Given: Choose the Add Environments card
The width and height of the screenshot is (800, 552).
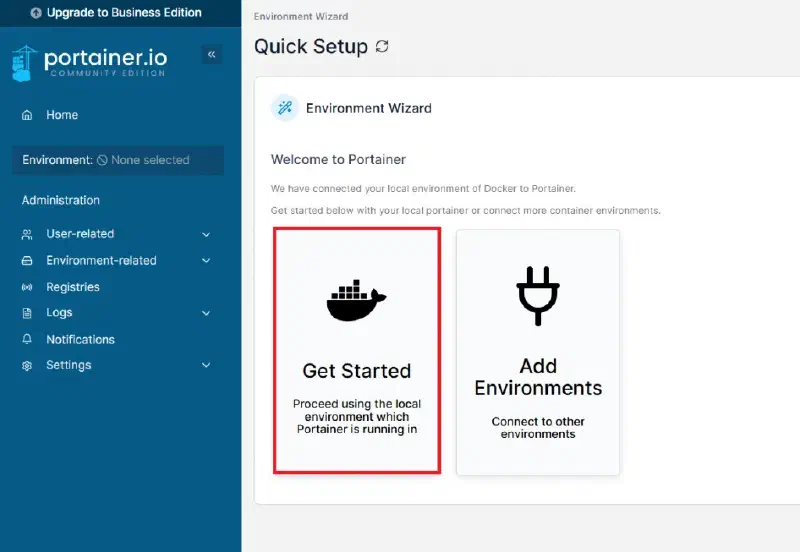Looking at the screenshot, I should 538,353.
